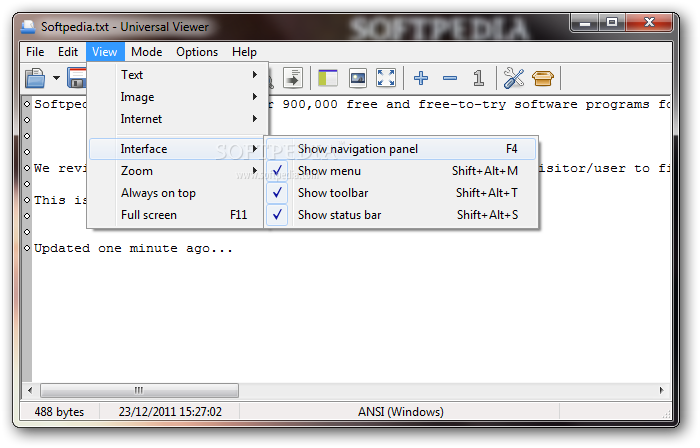The height and width of the screenshot is (448, 700).
Task: Click the ANSI (Windows) encoding status entry
Action: (400, 411)
